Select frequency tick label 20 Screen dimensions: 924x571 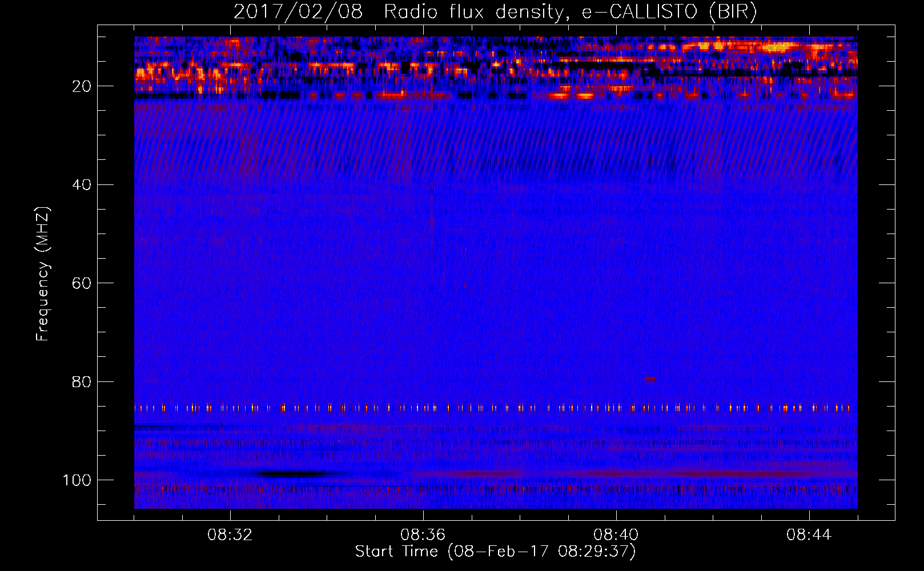pos(82,86)
